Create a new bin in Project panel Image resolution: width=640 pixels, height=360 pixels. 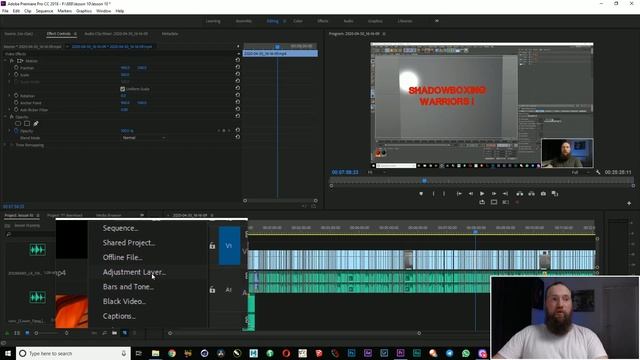[114, 333]
